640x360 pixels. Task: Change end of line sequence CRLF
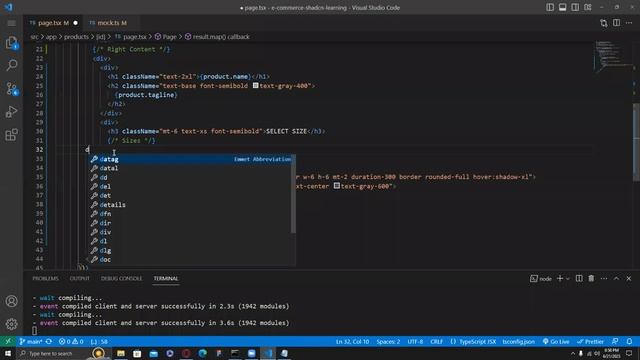coord(436,342)
